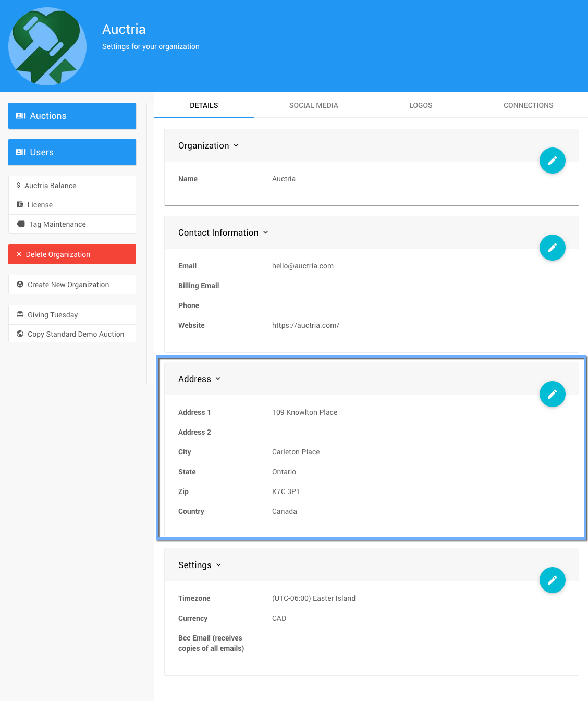Collapse the Contact Information section chevron
Image resolution: width=588 pixels, height=701 pixels.
tap(265, 232)
